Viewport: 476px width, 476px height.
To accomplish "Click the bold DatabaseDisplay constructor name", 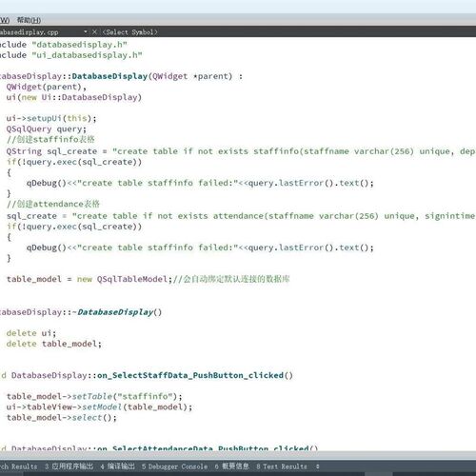I will coord(109,76).
